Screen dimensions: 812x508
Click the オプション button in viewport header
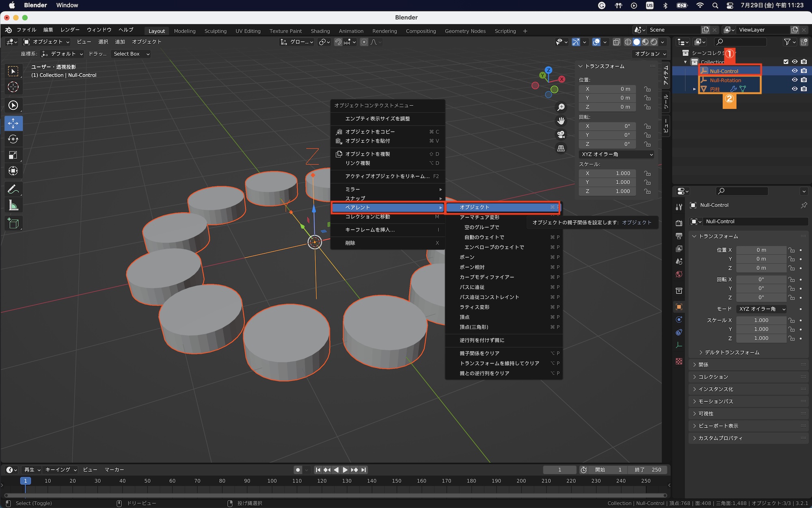click(650, 54)
